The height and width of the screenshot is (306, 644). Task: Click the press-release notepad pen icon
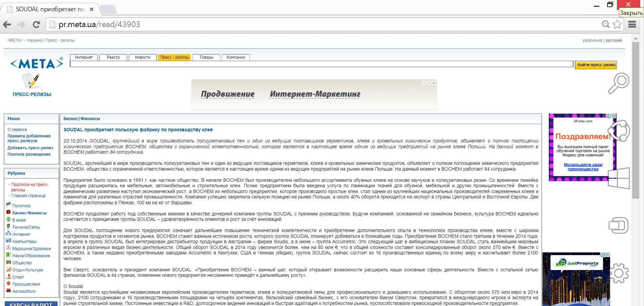pyautogui.click(x=31, y=81)
